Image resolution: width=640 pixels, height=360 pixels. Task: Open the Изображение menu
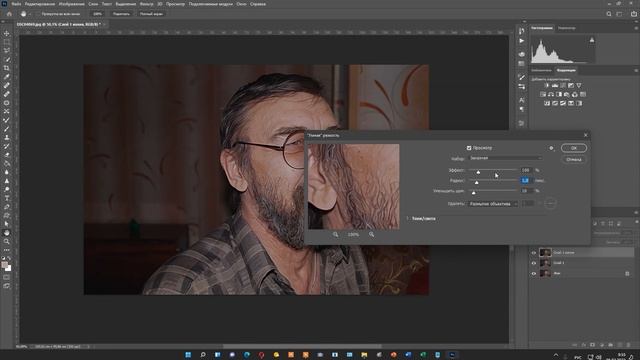tap(71, 4)
